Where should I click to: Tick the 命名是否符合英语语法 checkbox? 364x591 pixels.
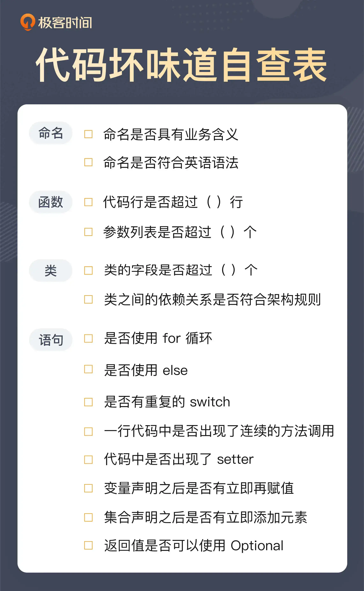tap(88, 162)
